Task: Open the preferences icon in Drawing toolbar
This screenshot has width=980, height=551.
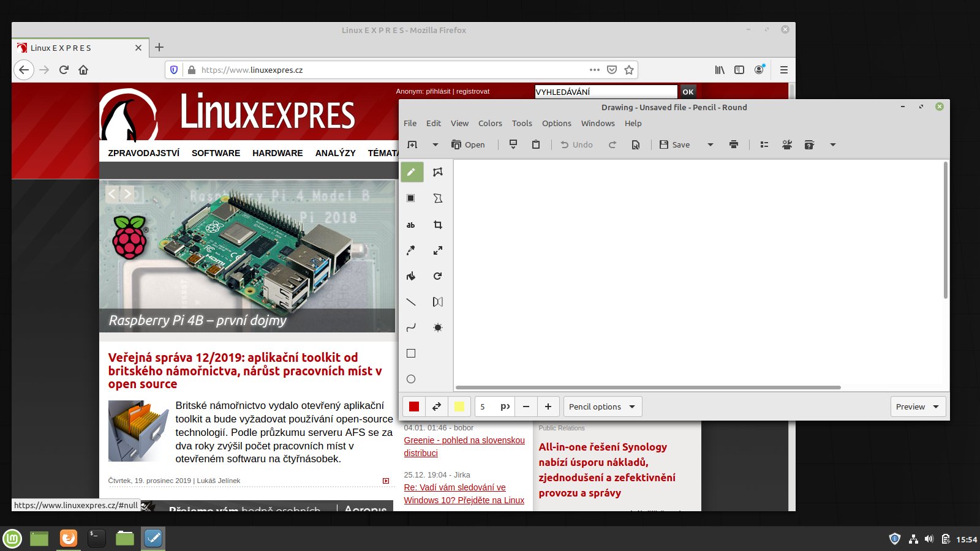Action: point(787,144)
